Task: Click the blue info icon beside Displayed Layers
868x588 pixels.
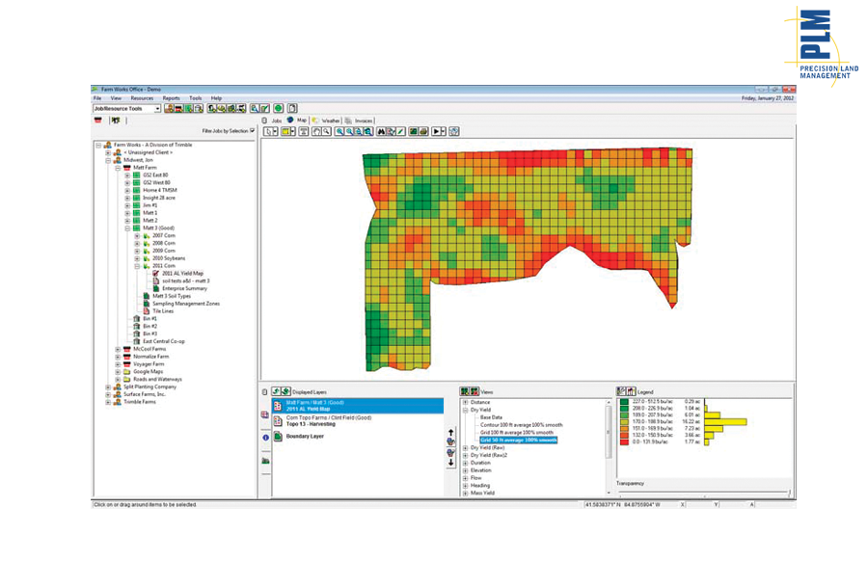Action: [266, 438]
